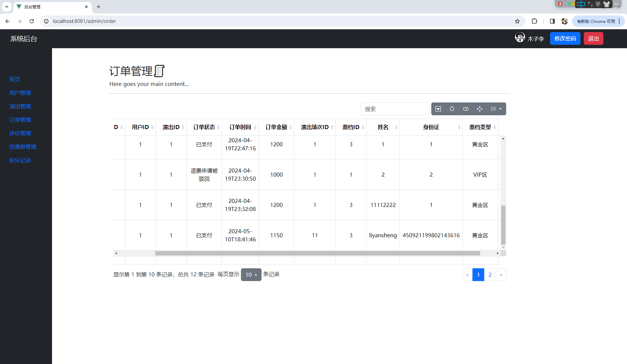The image size is (627, 364).
Task: Click the user avatar next to 木子李
Action: (x=520, y=37)
